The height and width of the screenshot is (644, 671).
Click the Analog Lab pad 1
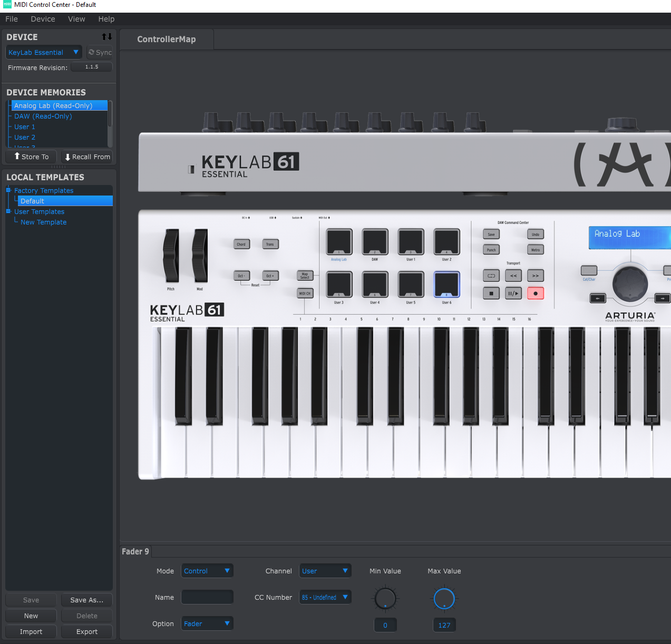[339, 242]
